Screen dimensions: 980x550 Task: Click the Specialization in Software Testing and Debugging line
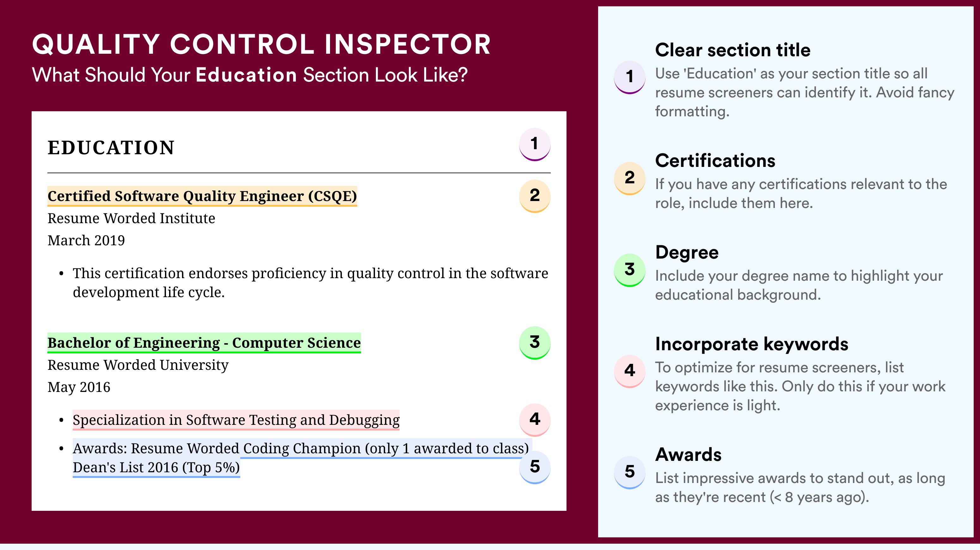[236, 420]
